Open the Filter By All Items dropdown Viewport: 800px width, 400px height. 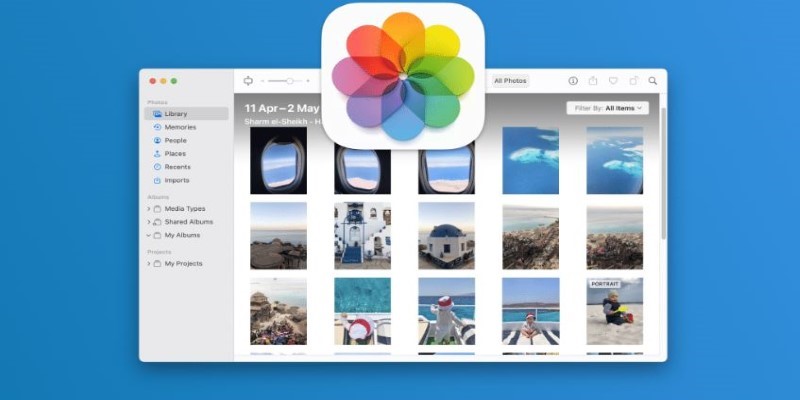[x=607, y=108]
